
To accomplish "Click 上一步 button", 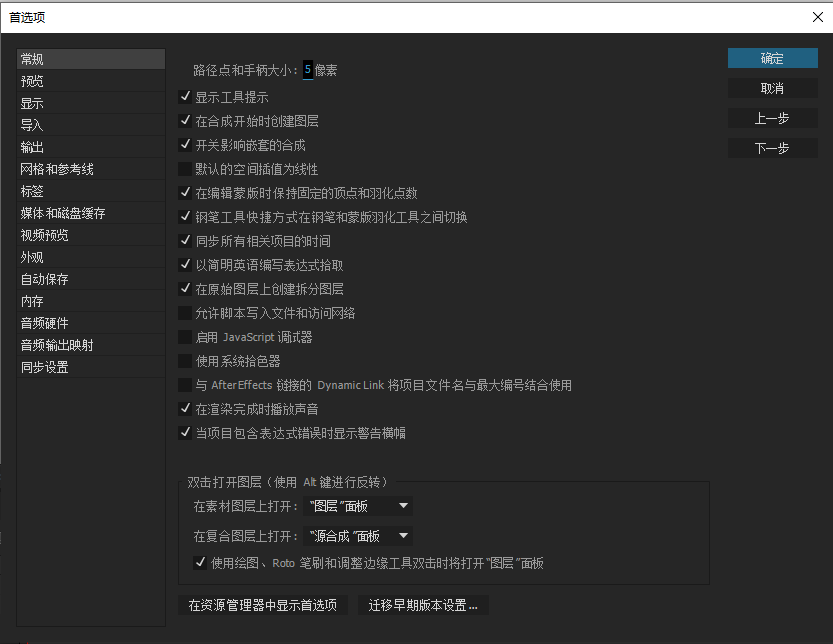I will 772,118.
